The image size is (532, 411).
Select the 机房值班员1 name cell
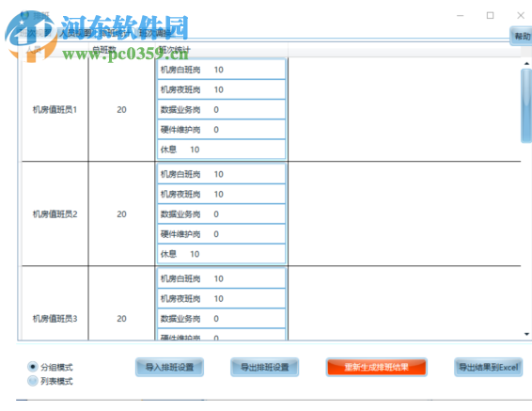pyautogui.click(x=55, y=110)
